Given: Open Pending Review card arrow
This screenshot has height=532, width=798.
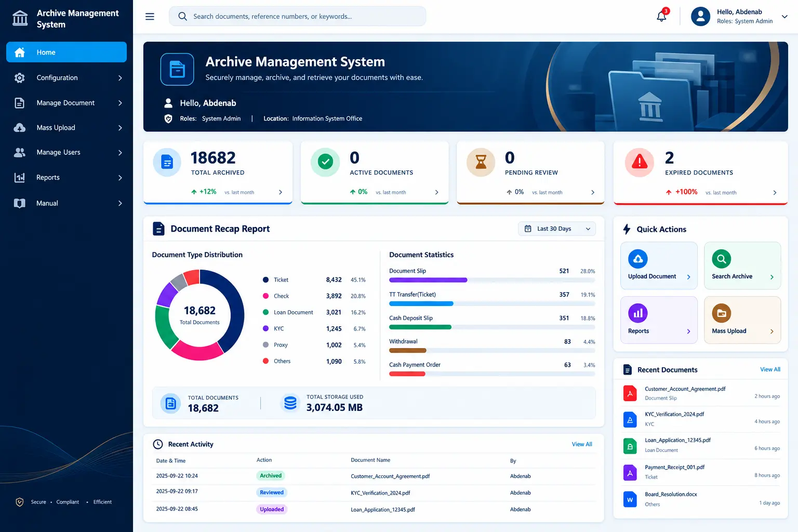Looking at the screenshot, I should coord(593,192).
